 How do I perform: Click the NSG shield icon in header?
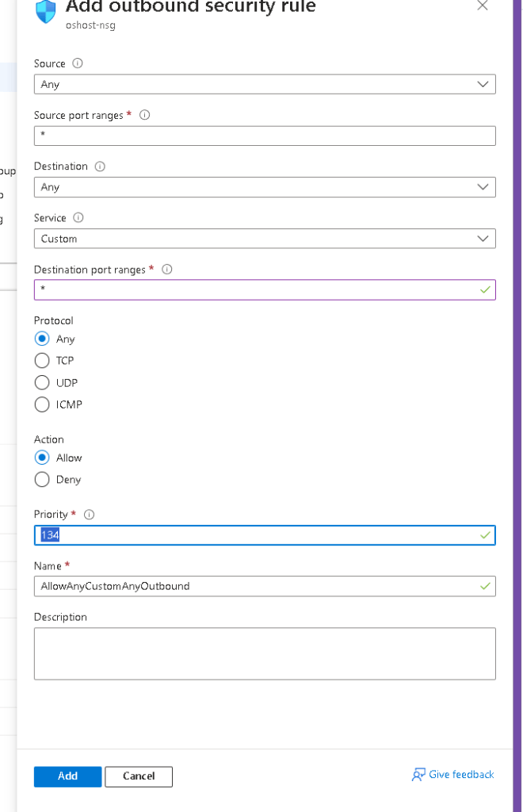(45, 11)
